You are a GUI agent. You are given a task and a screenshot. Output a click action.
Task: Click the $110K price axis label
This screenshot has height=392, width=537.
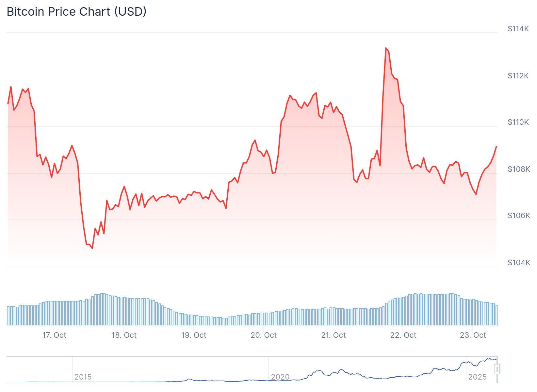coord(518,122)
